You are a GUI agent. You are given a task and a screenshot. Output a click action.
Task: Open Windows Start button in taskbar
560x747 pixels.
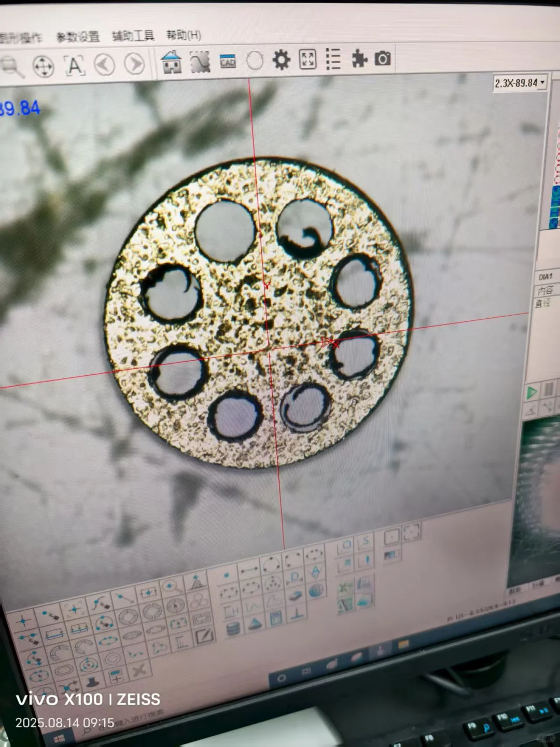[59, 739]
